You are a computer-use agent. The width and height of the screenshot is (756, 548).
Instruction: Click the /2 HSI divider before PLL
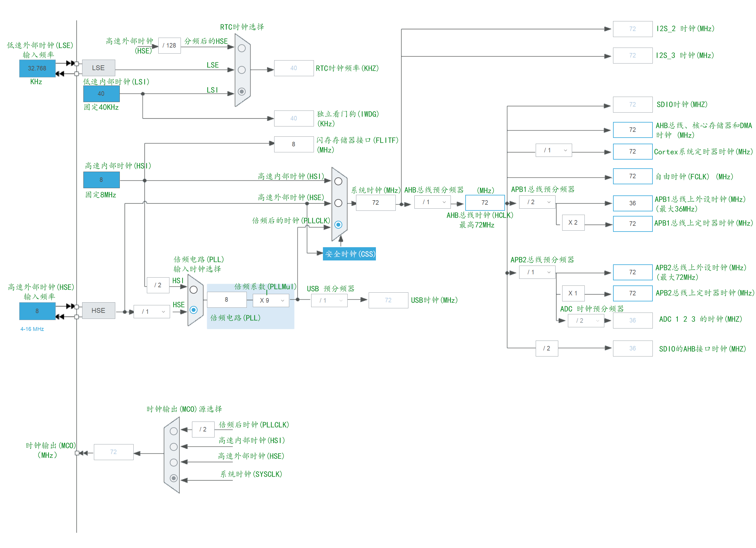[x=158, y=285]
